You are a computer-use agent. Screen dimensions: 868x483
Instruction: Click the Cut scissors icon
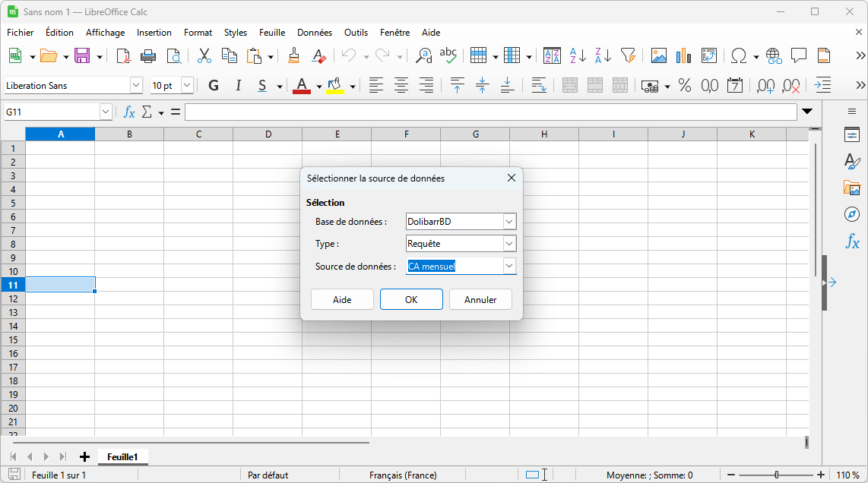[x=204, y=55]
